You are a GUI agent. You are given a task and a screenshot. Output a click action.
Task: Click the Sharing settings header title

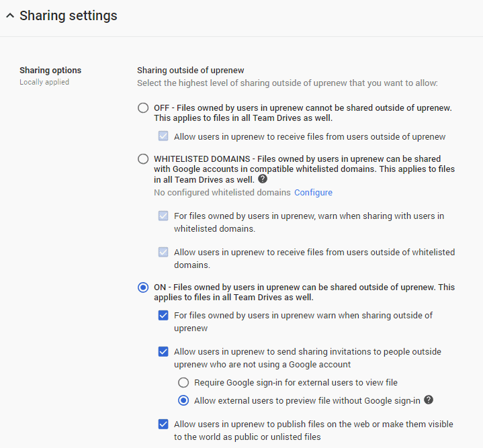(69, 15)
